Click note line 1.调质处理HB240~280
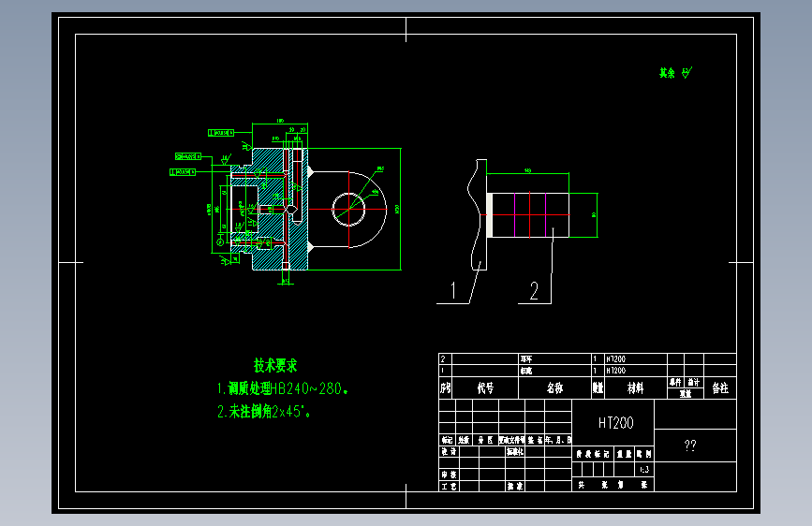This screenshot has height=526, width=812. [282, 388]
